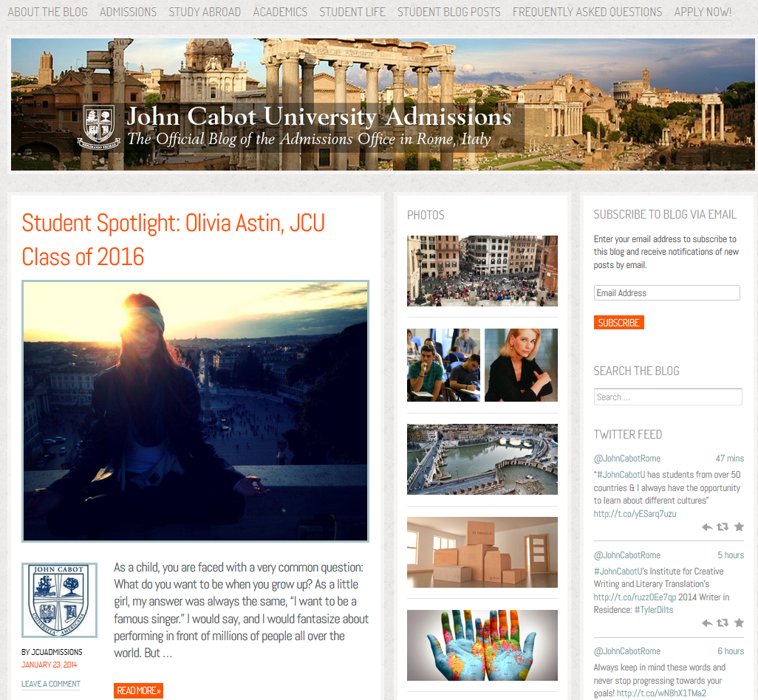
Task: Open the Academics menu item
Action: click(x=281, y=12)
